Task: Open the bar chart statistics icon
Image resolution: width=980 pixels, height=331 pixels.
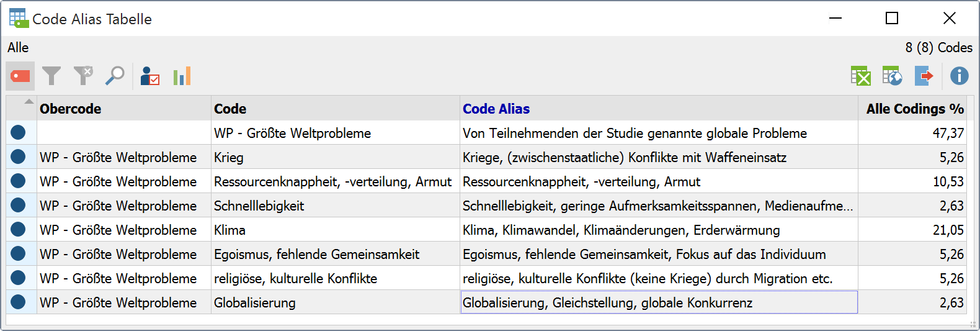Action: (182, 76)
